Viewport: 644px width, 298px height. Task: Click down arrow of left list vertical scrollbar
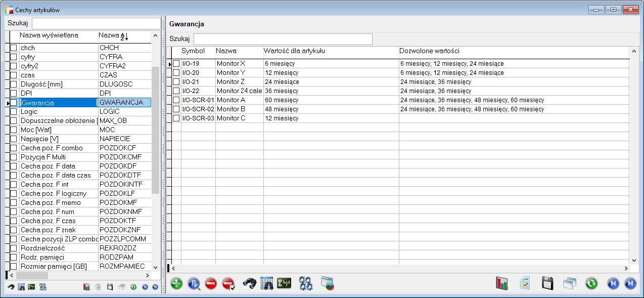[155, 266]
